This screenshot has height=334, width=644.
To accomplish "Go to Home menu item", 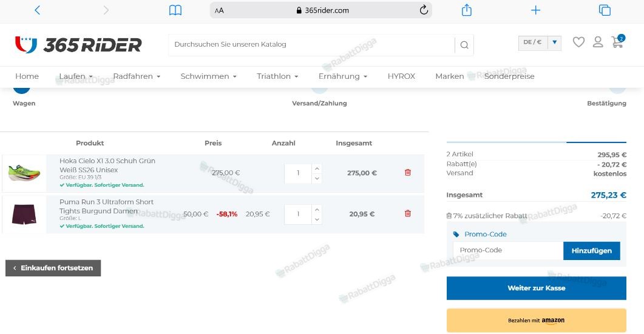I will tap(27, 76).
